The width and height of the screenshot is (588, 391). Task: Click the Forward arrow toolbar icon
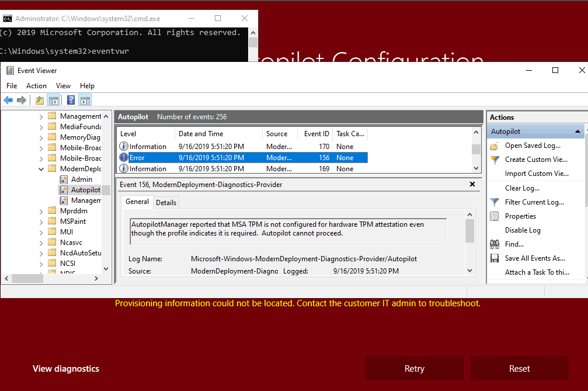(x=22, y=100)
